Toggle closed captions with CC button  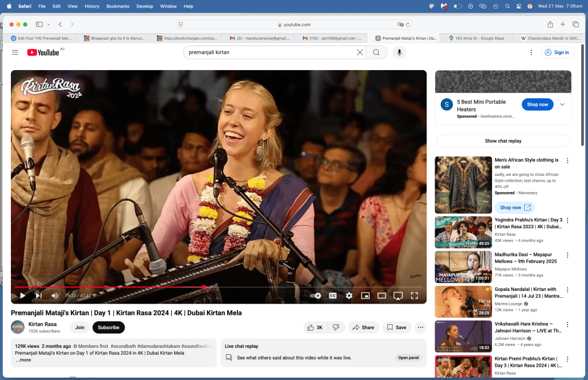(x=332, y=295)
